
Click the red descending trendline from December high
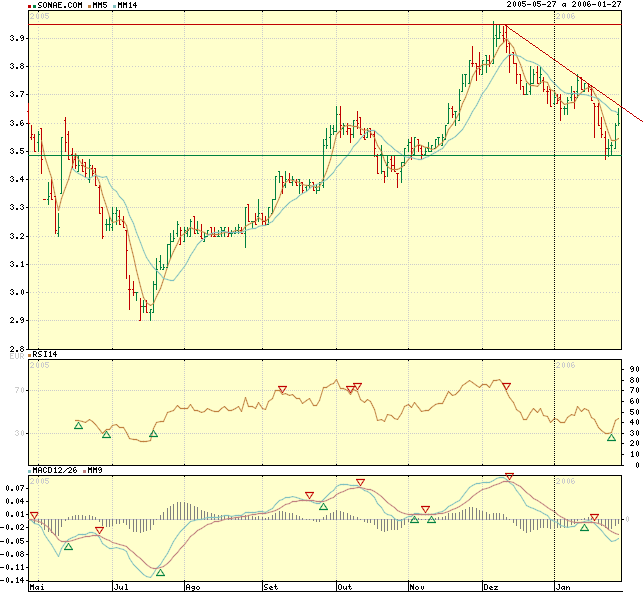click(x=574, y=74)
